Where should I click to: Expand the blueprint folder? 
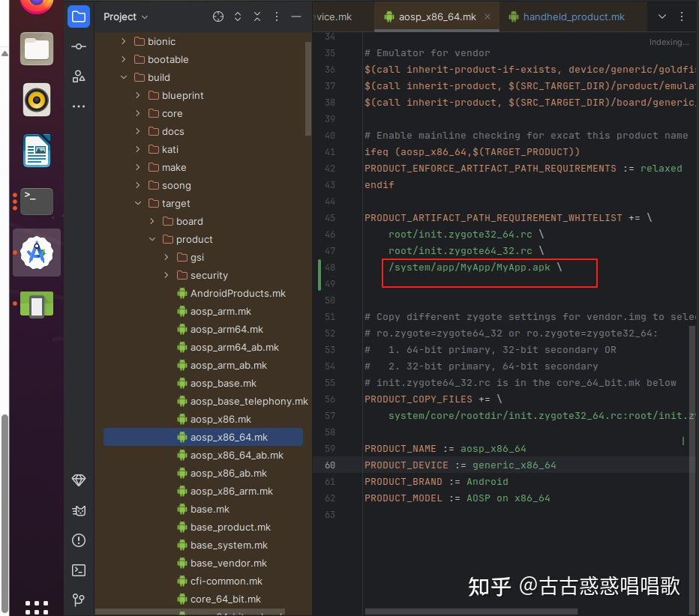coord(138,95)
